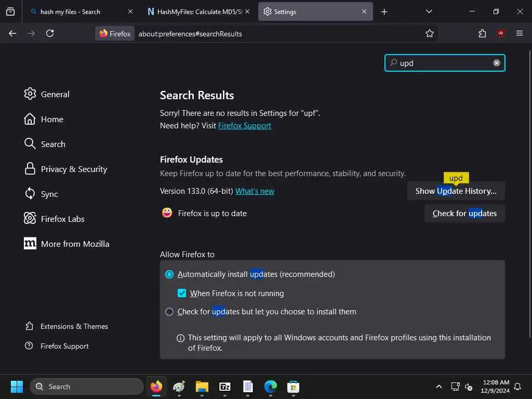Click the Firefox Labs icon in sidebar

point(30,218)
